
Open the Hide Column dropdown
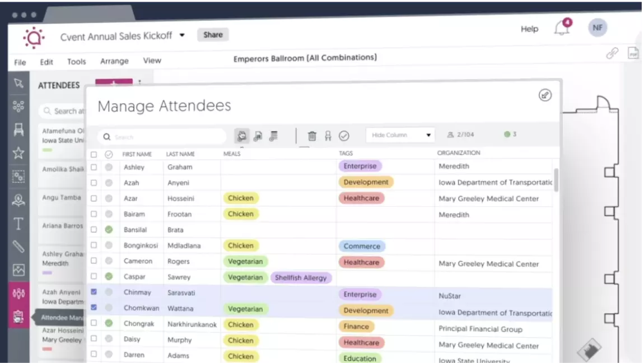400,134
